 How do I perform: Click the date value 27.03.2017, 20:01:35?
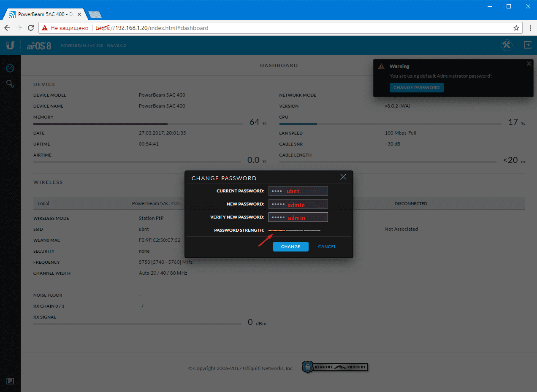tap(163, 133)
